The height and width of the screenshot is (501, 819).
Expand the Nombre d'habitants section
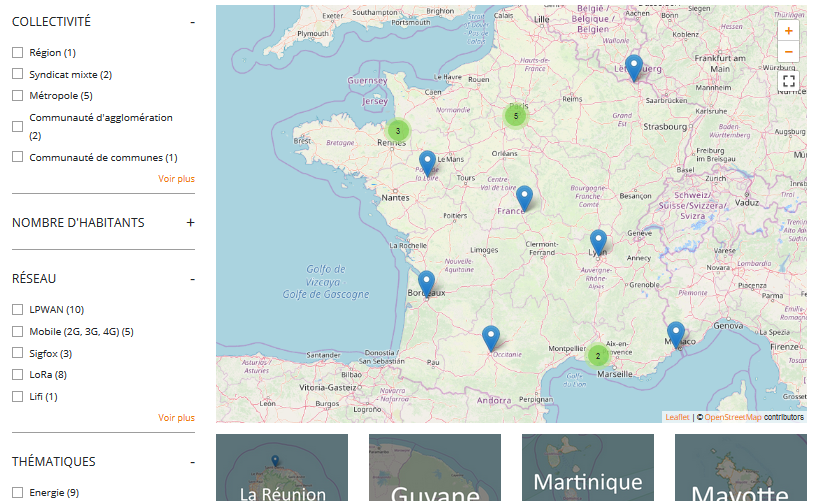click(x=190, y=223)
